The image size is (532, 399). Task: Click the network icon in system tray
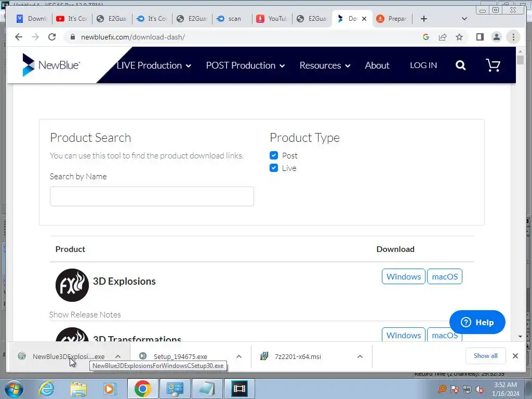pyautogui.click(x=467, y=390)
